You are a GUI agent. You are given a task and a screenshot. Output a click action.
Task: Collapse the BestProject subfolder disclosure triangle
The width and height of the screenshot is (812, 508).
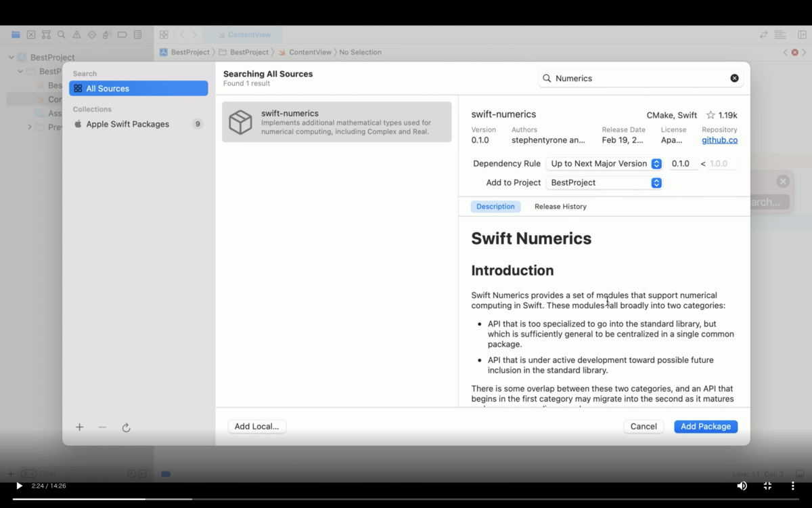click(20, 71)
